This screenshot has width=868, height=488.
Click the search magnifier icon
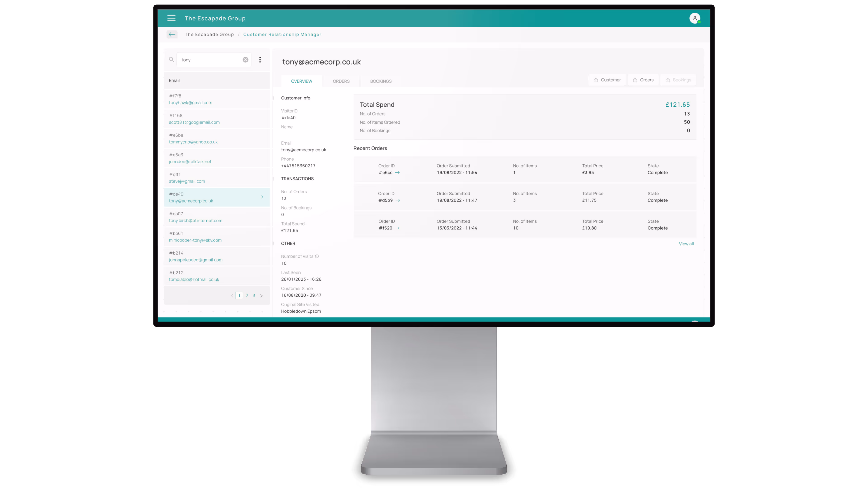171,60
